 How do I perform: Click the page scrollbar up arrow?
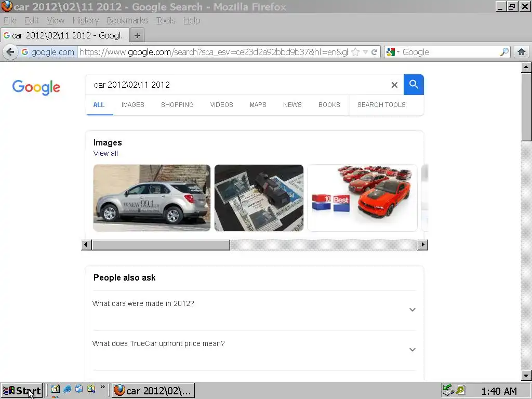click(526, 67)
